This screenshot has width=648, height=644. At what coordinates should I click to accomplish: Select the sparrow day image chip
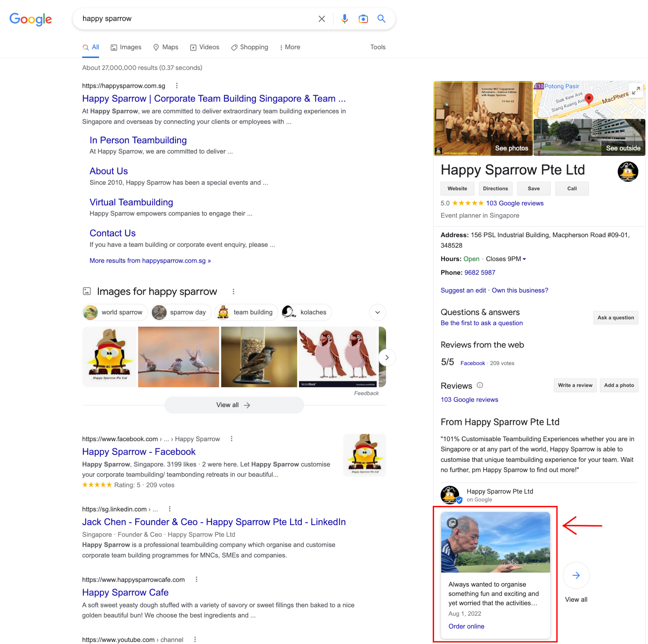point(181,312)
